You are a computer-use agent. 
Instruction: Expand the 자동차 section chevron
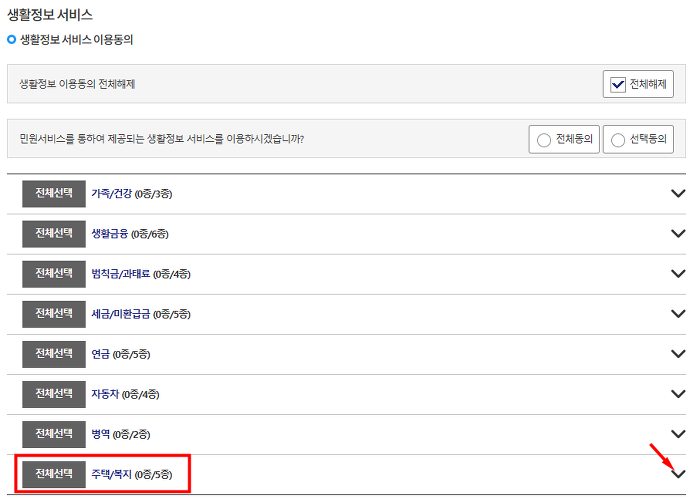tap(678, 394)
